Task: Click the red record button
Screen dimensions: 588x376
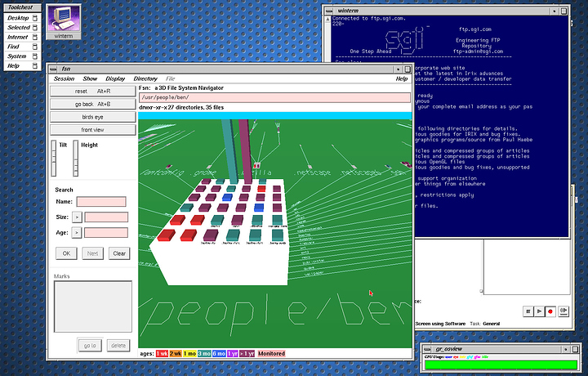Action: [x=550, y=311]
